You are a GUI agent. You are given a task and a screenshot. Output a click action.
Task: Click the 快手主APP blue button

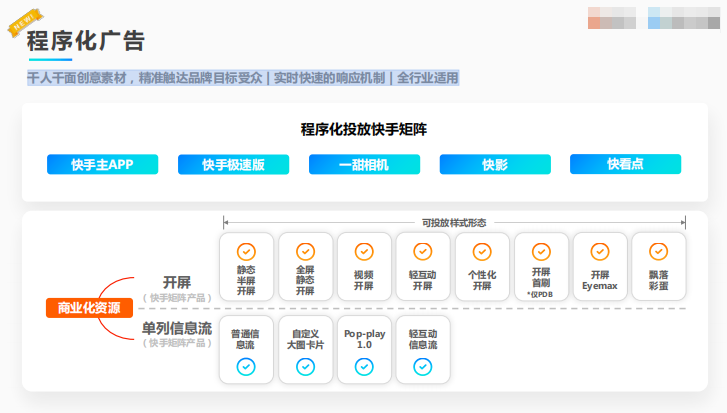click(102, 165)
